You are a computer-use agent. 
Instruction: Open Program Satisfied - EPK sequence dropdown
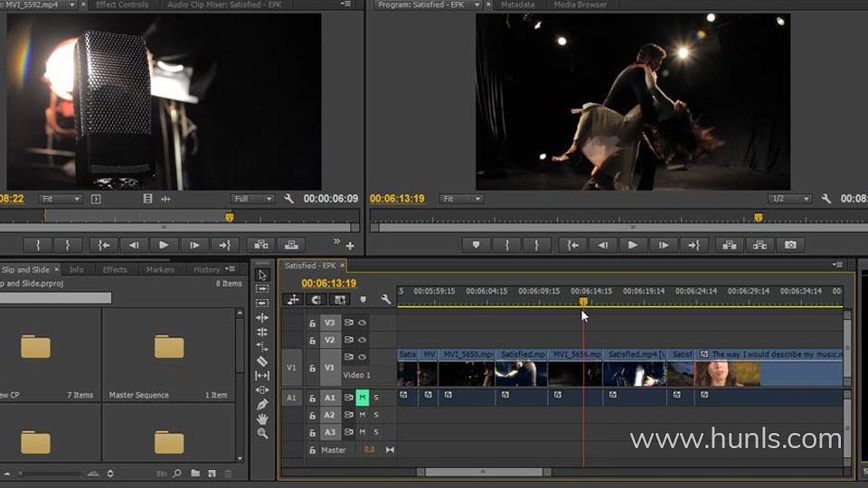(x=476, y=5)
